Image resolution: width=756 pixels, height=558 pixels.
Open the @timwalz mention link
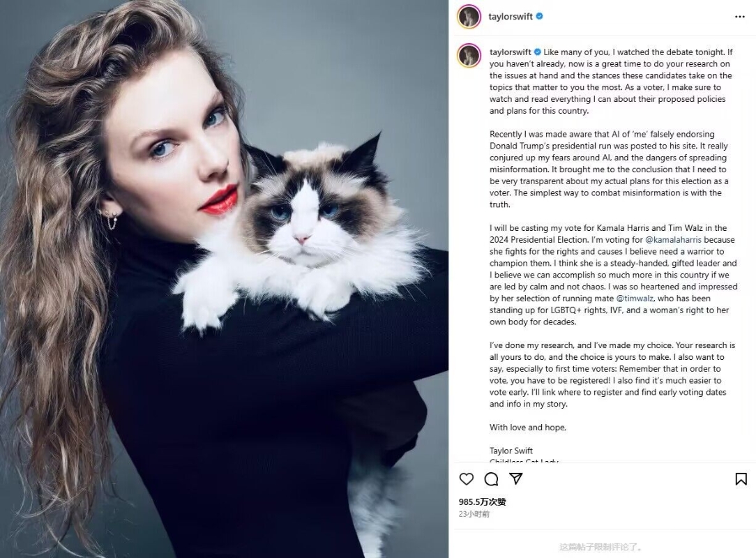[x=635, y=299]
